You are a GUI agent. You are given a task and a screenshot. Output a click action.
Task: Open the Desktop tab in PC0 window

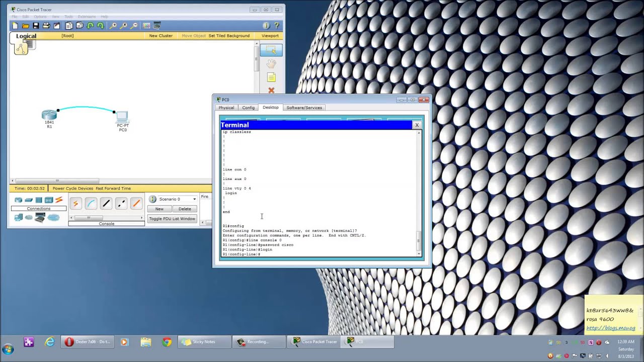[x=270, y=107]
